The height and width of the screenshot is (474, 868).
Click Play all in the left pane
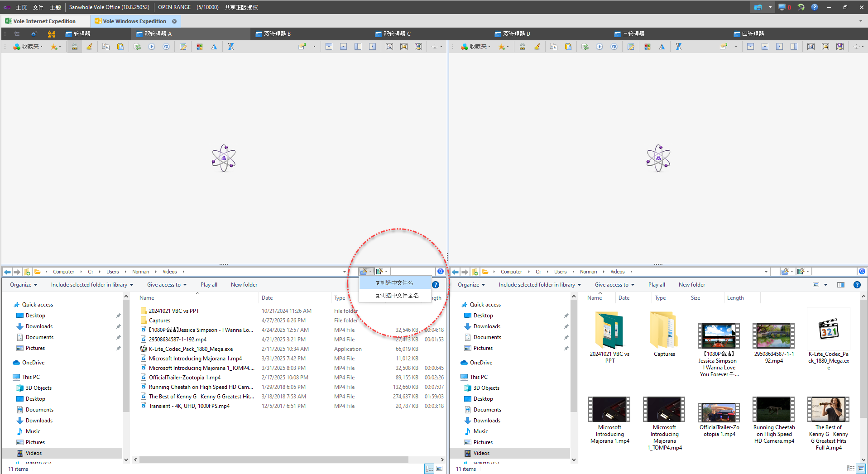(209, 285)
